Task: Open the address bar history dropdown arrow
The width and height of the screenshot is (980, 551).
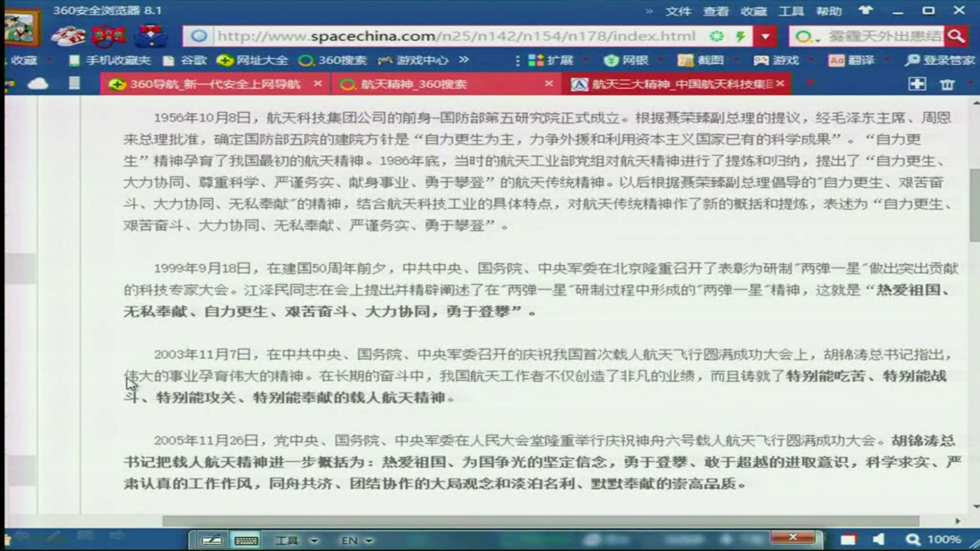Action: pos(765,36)
